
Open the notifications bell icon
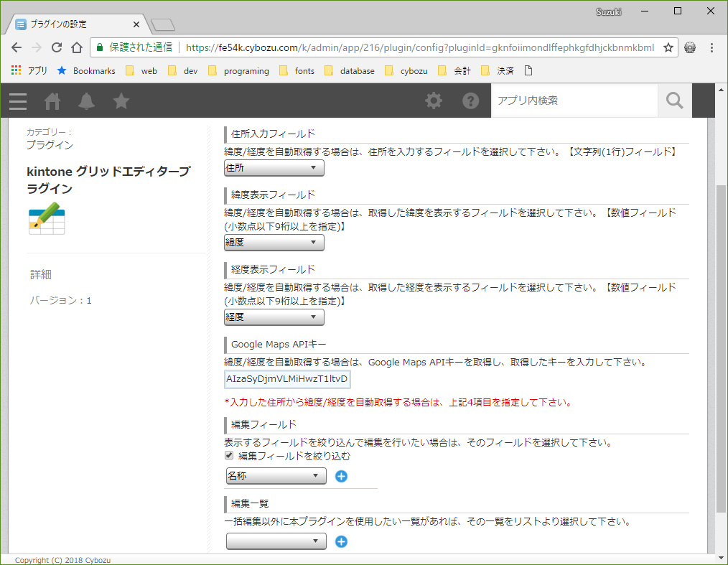click(x=87, y=101)
